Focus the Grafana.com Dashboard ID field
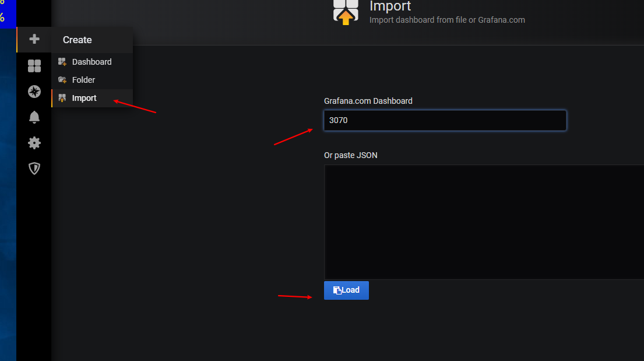The height and width of the screenshot is (361, 644). [445, 121]
